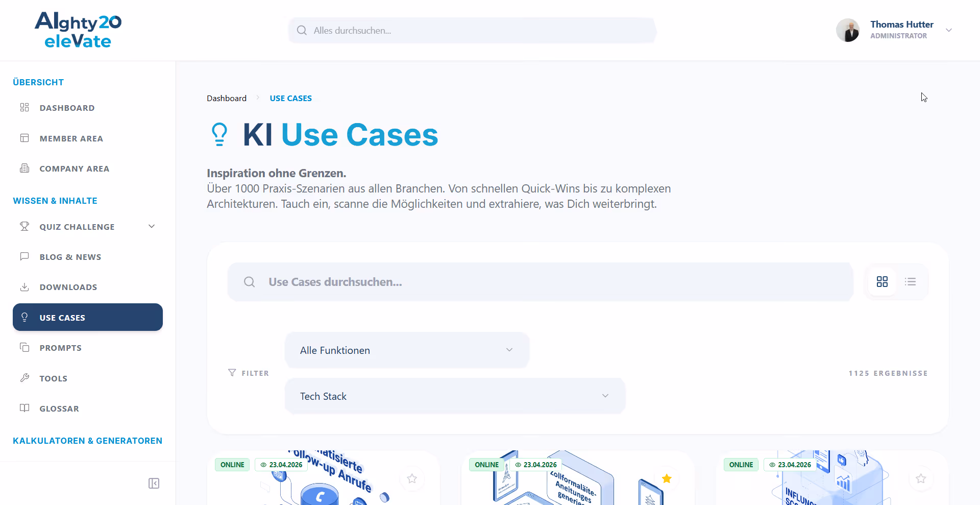This screenshot has height=505, width=980.
Task: Open the Tech Stack dropdown
Action: coord(455,396)
